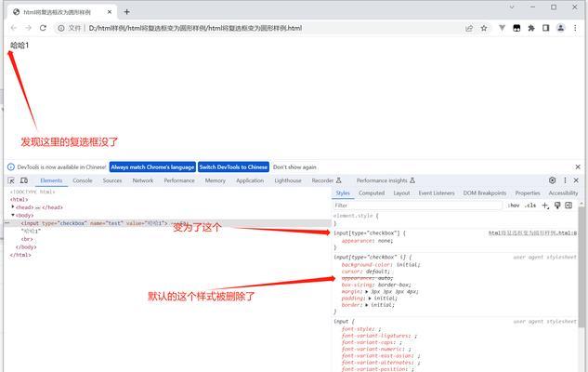
Task: Open the Performance insights tab
Action: click(x=385, y=180)
